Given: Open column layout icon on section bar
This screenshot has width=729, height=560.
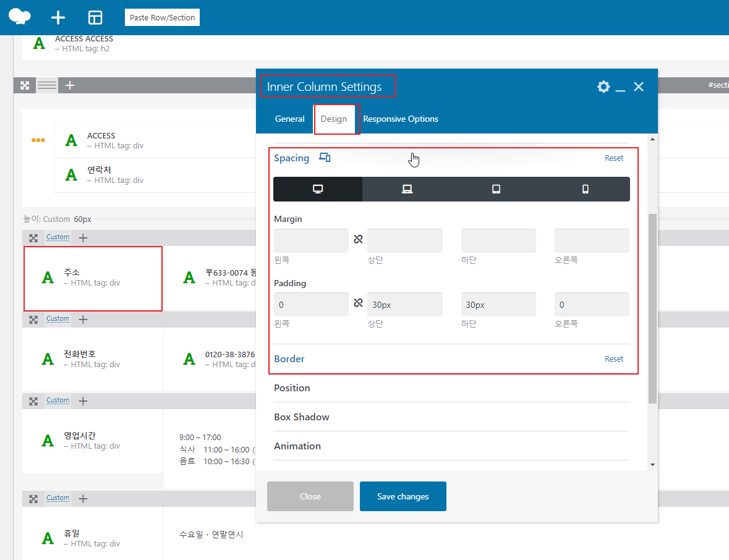Looking at the screenshot, I should (47, 85).
